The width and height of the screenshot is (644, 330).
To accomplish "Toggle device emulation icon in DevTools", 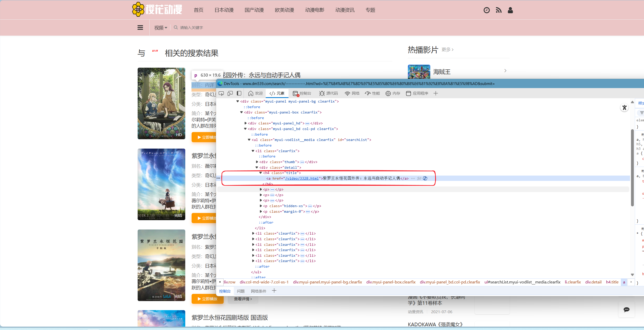I will (230, 93).
